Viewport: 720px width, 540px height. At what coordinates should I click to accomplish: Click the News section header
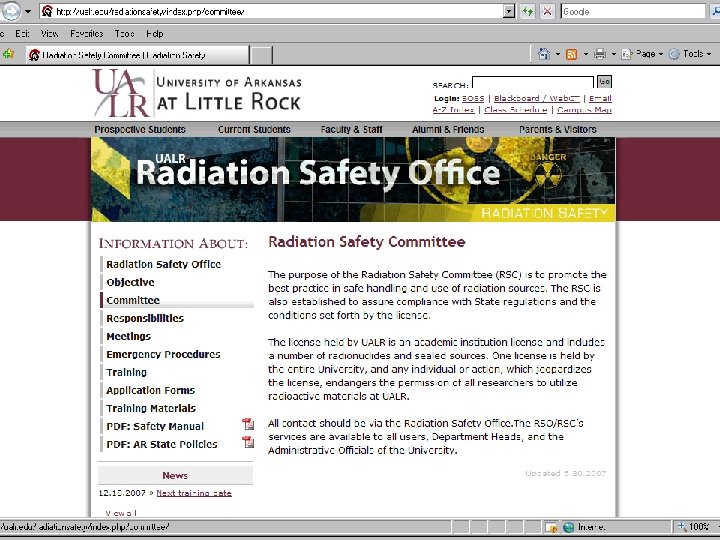[x=175, y=475]
